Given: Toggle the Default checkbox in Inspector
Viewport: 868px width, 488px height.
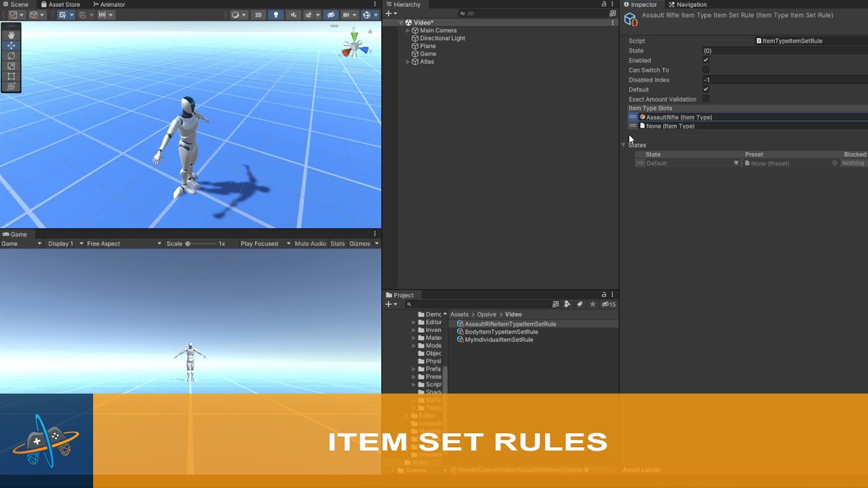Looking at the screenshot, I should [706, 89].
